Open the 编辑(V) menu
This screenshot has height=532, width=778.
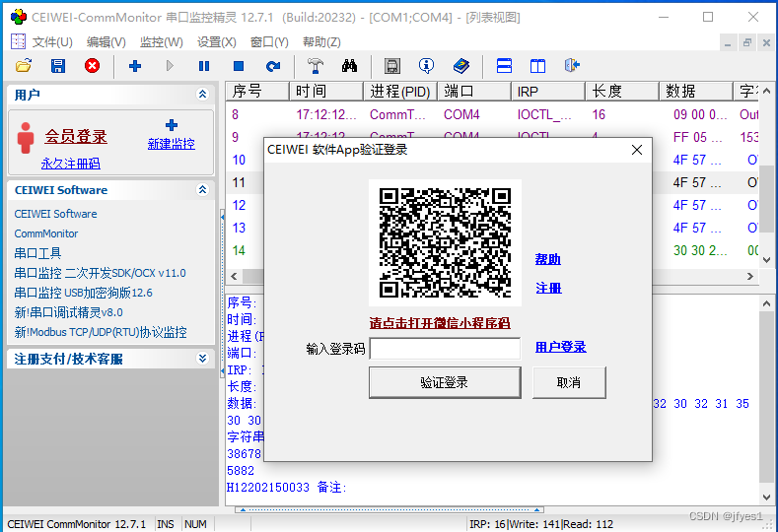tap(106, 42)
